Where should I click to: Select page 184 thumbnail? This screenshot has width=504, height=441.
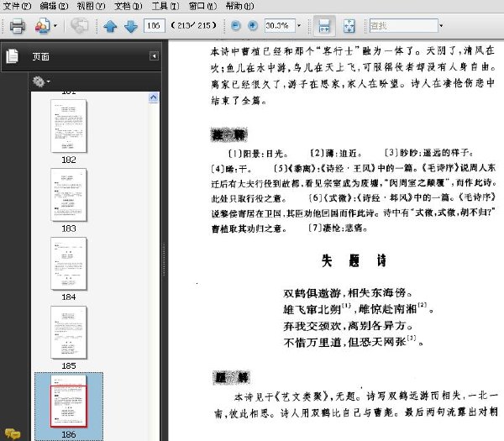point(69,264)
